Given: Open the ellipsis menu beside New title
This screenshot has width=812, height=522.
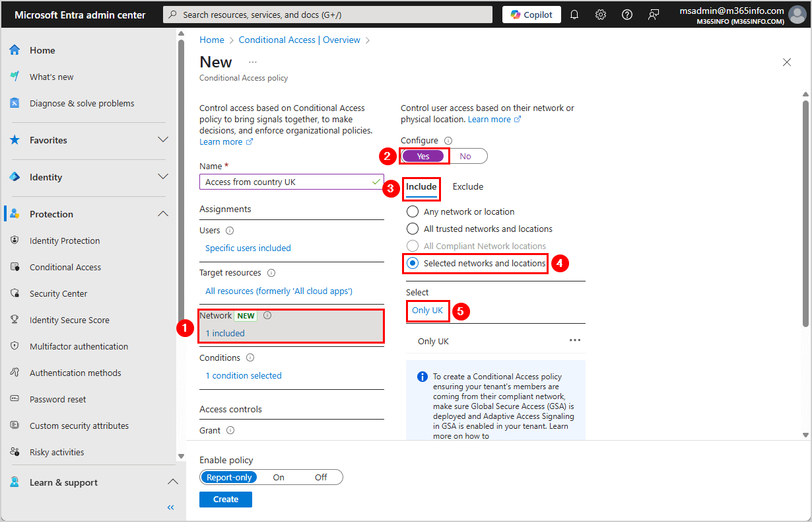Looking at the screenshot, I should pyautogui.click(x=253, y=61).
